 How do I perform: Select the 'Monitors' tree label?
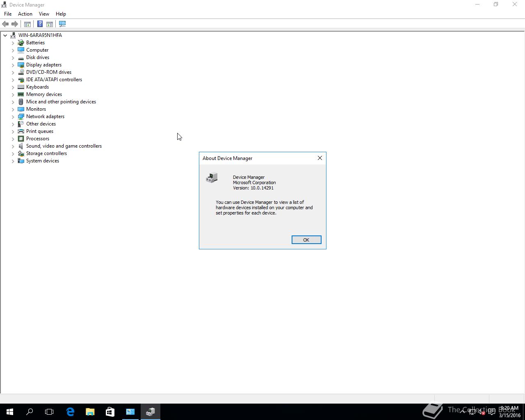click(x=36, y=109)
